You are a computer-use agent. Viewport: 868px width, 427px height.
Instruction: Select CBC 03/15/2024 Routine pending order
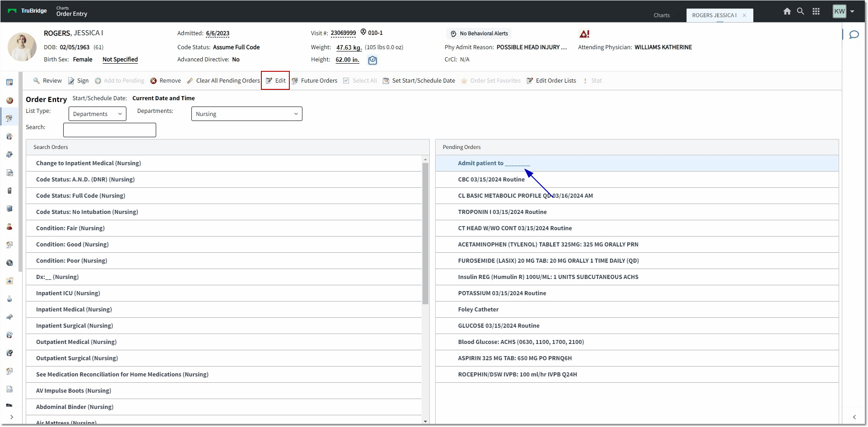tap(637, 180)
